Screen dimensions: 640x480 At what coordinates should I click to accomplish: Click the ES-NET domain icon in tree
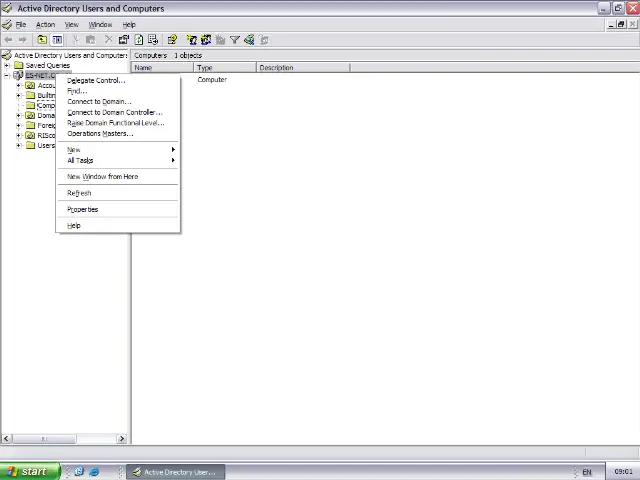point(18,75)
